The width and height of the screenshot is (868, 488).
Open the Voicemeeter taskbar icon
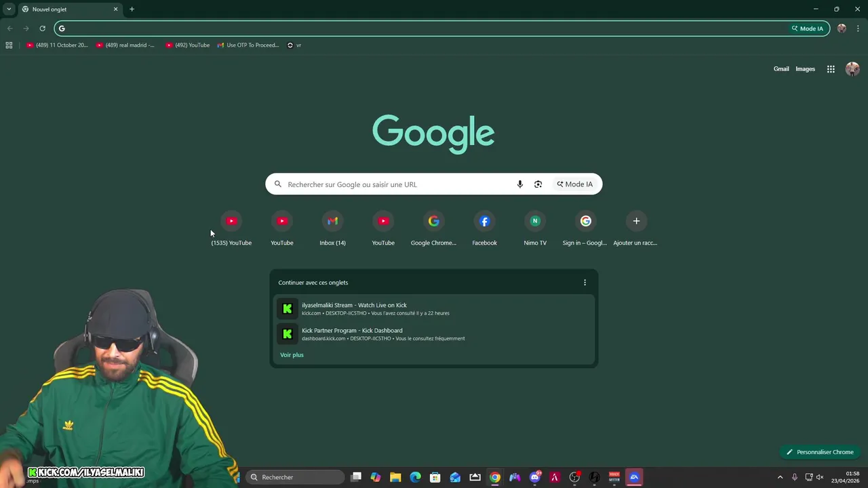[614, 477]
